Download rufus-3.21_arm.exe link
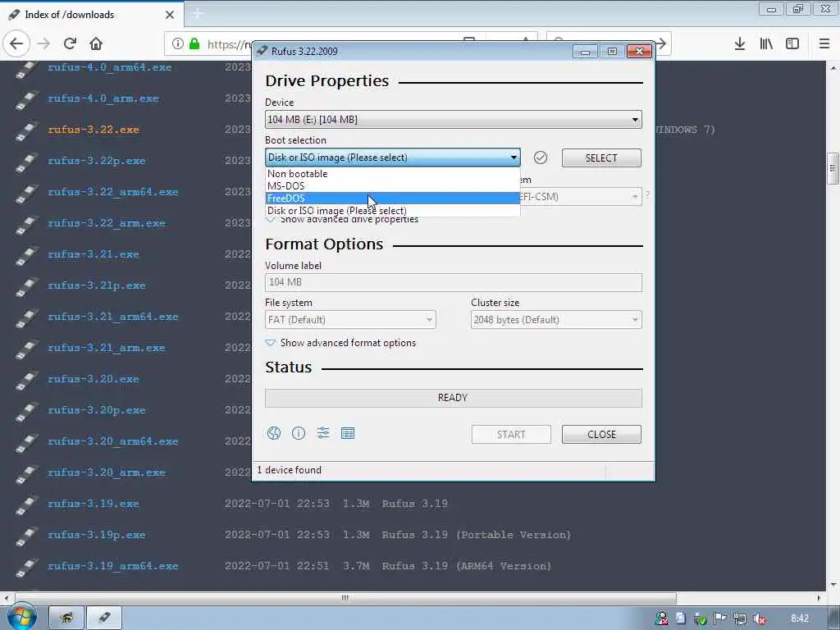840x630 pixels. click(107, 348)
